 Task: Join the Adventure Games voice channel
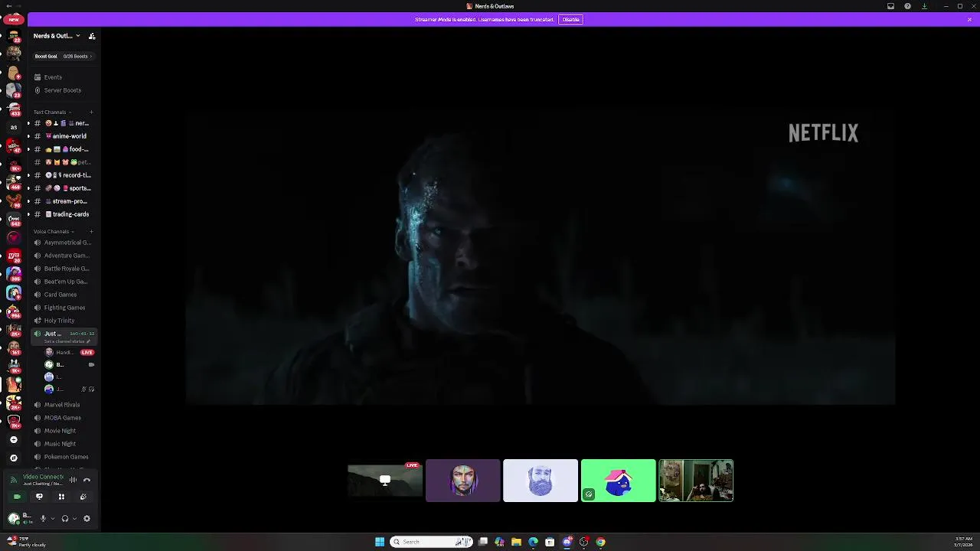pos(64,256)
